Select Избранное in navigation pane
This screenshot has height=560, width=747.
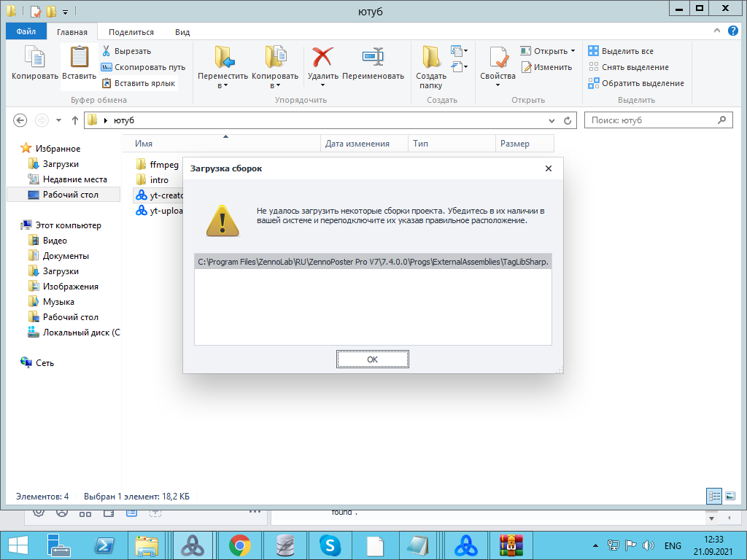coord(51,149)
